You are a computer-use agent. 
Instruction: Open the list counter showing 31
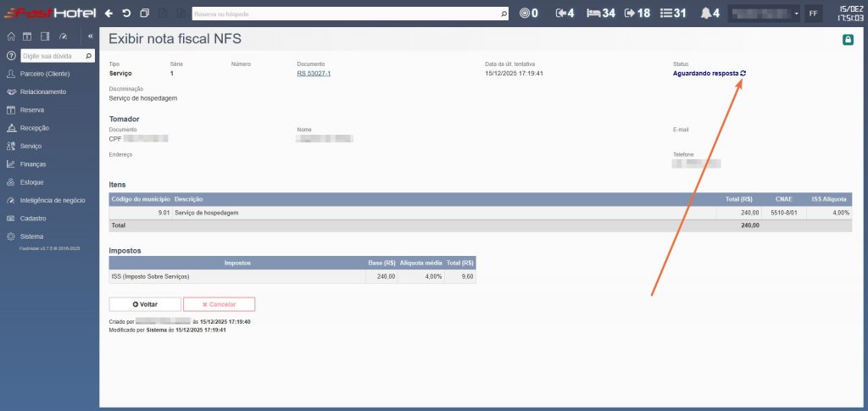pyautogui.click(x=673, y=14)
